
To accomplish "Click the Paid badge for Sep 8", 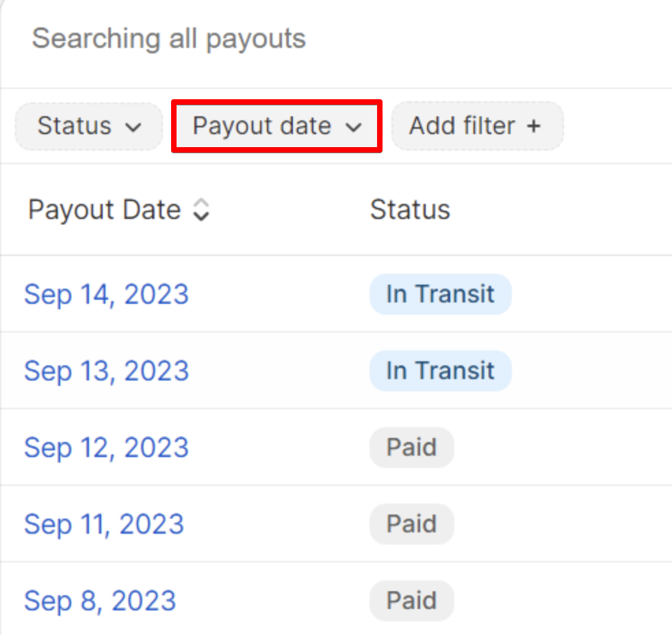I will click(x=411, y=601).
